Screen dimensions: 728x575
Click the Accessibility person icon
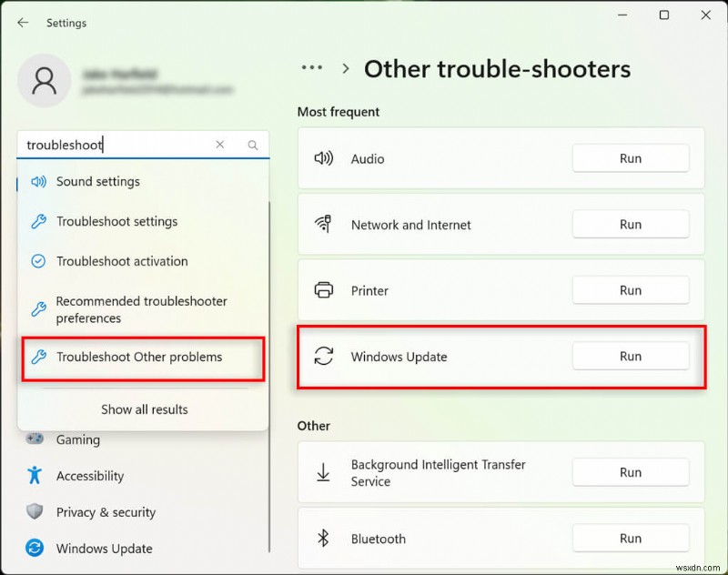35,475
